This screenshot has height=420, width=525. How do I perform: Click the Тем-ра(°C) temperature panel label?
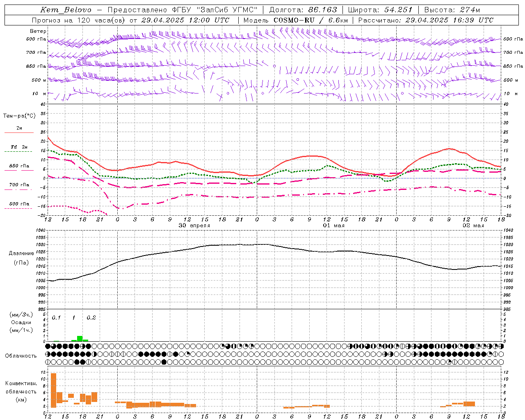[x=19, y=116]
